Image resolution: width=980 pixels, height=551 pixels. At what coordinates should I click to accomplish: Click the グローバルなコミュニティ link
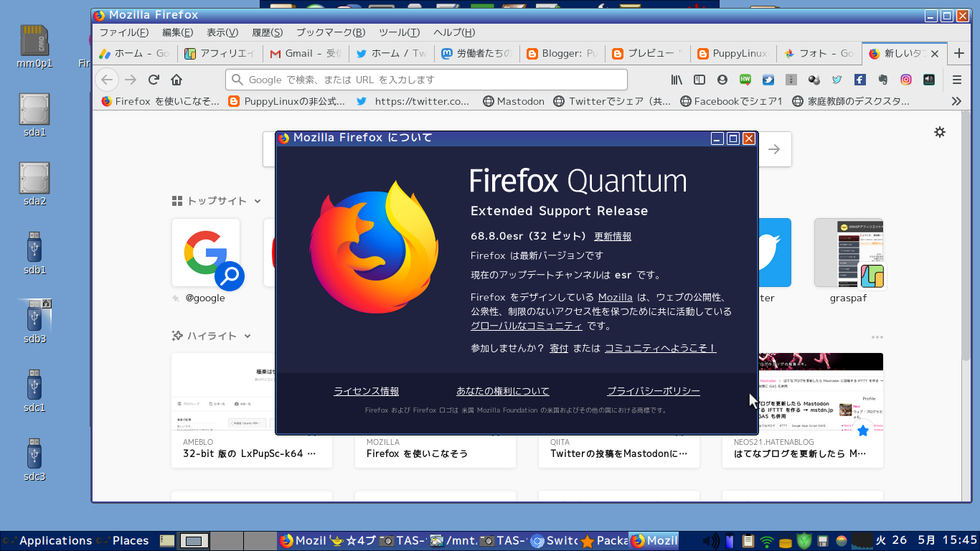527,326
